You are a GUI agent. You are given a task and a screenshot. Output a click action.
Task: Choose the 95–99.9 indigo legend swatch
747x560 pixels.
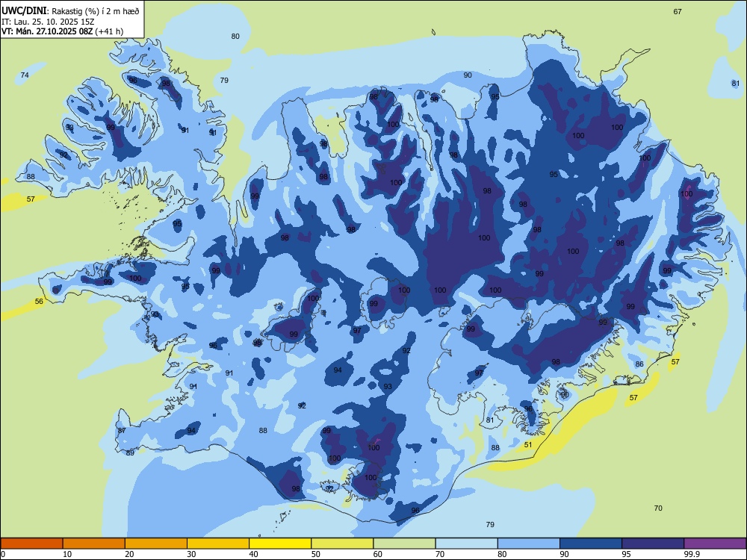pos(653,544)
